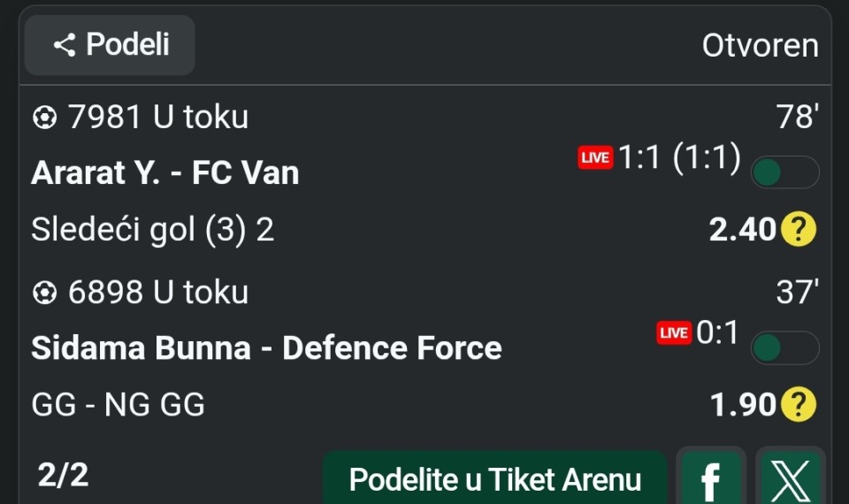The width and height of the screenshot is (849, 504).
Task: Open help icon next to 1.90 odds
Action: (x=798, y=404)
